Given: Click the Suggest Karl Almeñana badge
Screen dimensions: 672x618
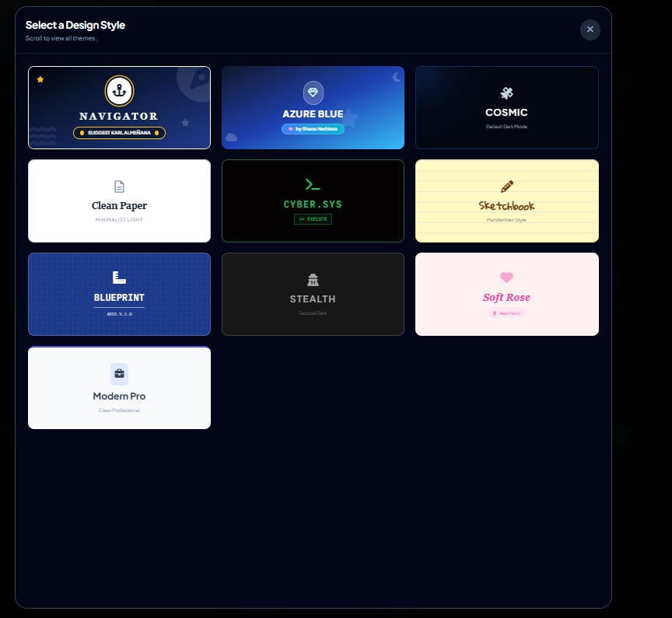Looking at the screenshot, I should tap(119, 133).
